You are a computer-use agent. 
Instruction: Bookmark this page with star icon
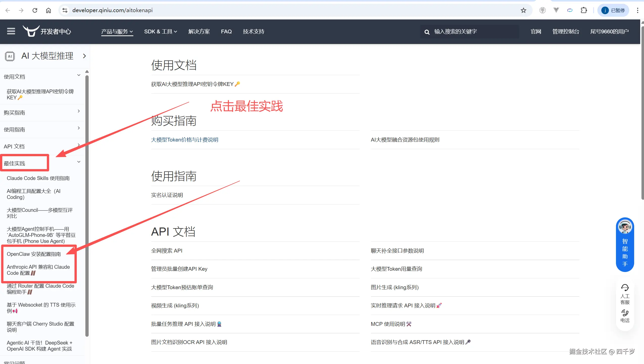pyautogui.click(x=523, y=10)
